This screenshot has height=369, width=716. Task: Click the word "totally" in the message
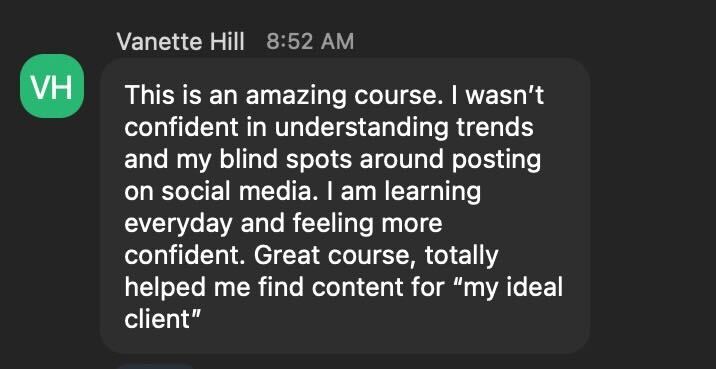[461, 257]
